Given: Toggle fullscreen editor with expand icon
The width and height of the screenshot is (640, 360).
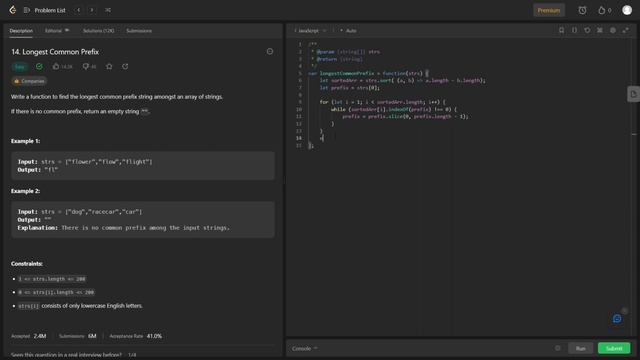Looking at the screenshot, I should pos(625,30).
